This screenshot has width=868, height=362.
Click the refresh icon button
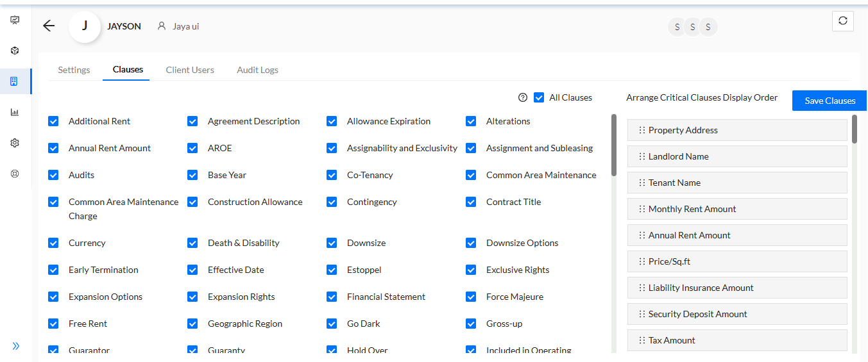click(x=843, y=21)
